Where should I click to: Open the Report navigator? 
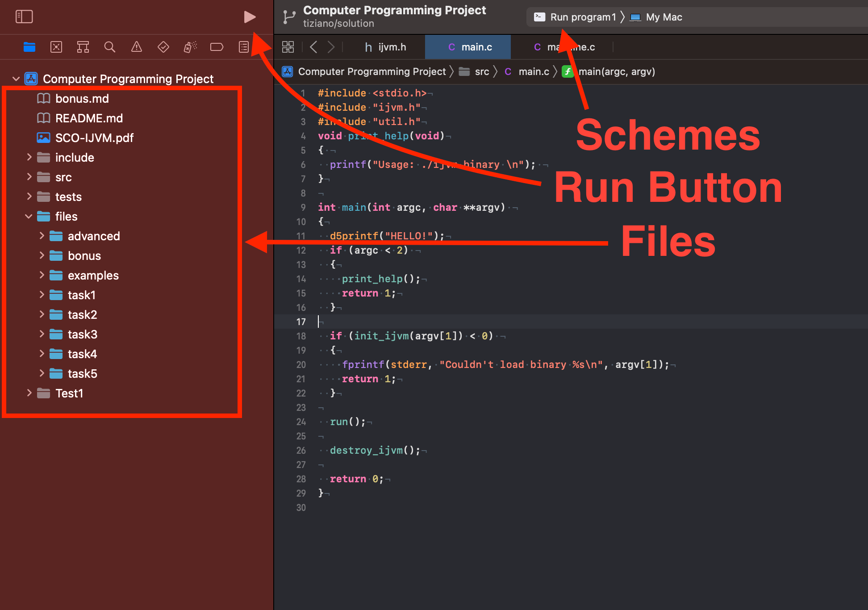point(243,46)
